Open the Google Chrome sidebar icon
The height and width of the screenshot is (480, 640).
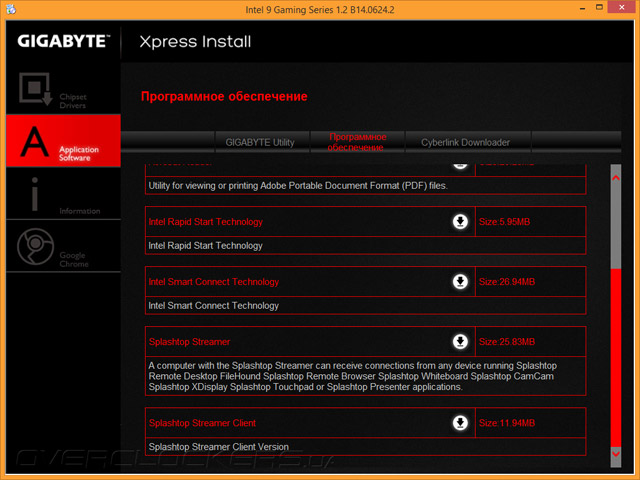coord(36,247)
